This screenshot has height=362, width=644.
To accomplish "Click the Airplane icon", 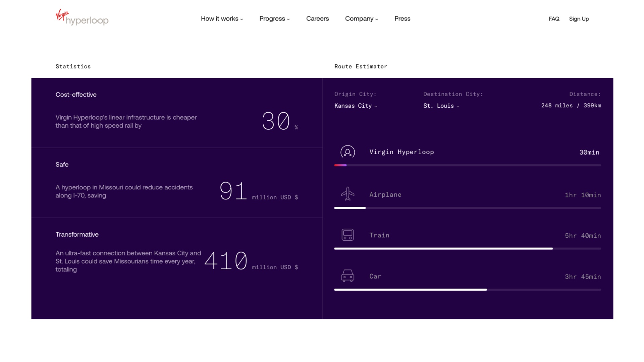I will [347, 194].
